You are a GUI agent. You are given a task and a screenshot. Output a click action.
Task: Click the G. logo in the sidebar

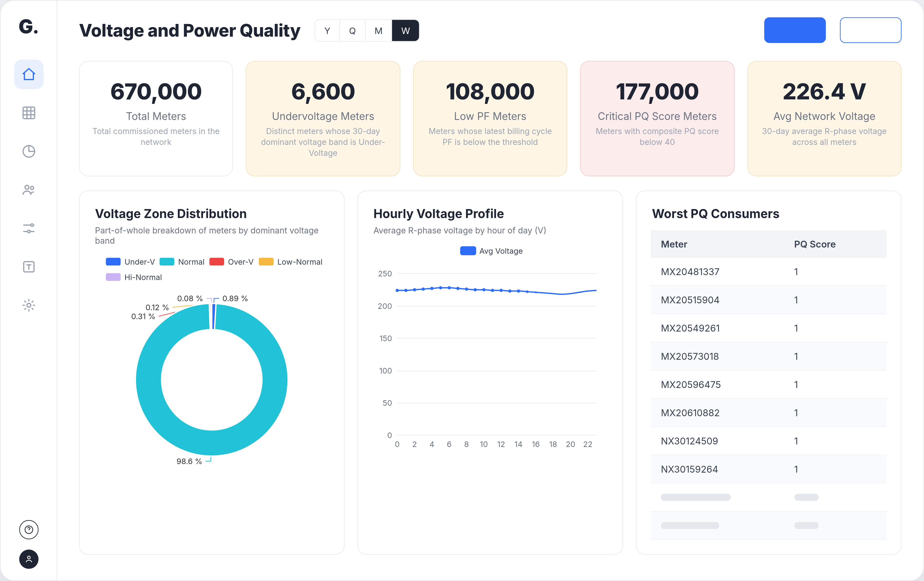28,27
